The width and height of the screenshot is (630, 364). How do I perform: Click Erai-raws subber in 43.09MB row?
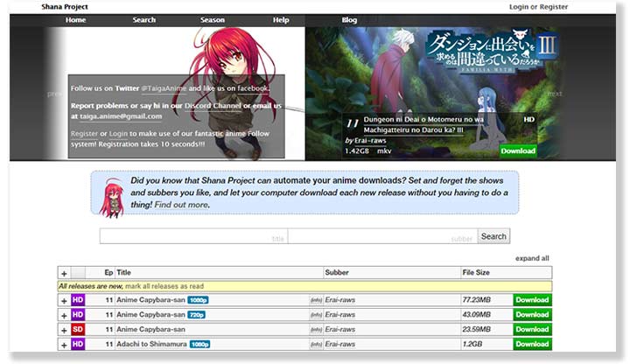coord(339,315)
